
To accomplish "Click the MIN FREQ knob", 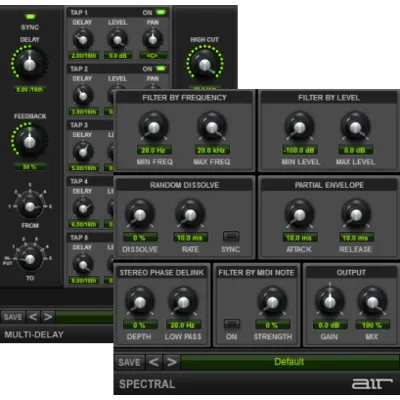I will click(154, 127).
